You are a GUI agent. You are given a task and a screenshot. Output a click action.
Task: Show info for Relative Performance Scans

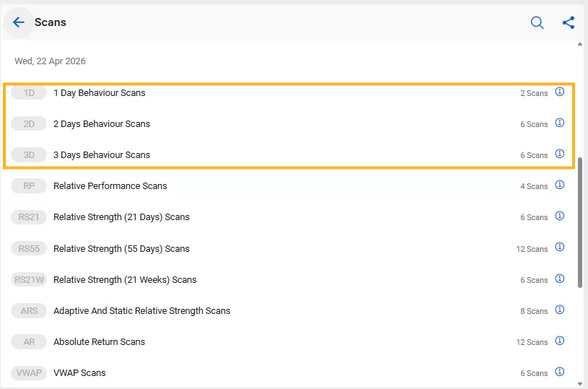[x=560, y=185]
